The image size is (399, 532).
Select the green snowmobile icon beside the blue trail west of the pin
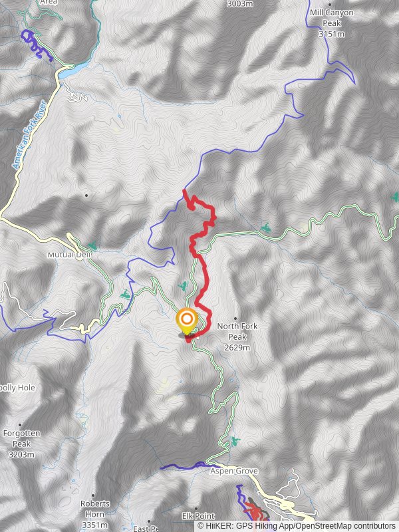(125, 294)
